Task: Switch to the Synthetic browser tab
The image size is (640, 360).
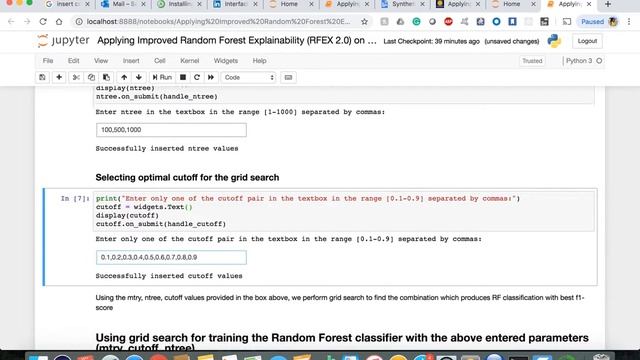Action: 402,4
